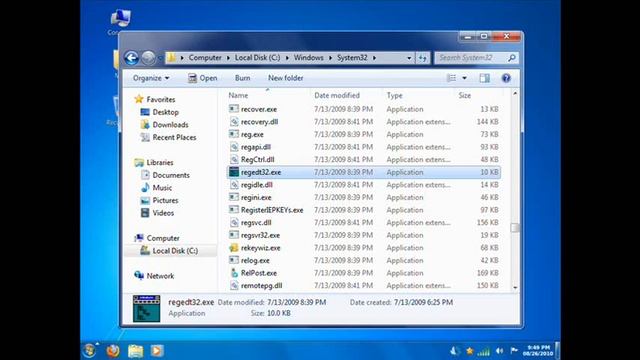Select the rekeywiz.exe file icon
This screenshot has width=640, height=360.
(x=233, y=248)
